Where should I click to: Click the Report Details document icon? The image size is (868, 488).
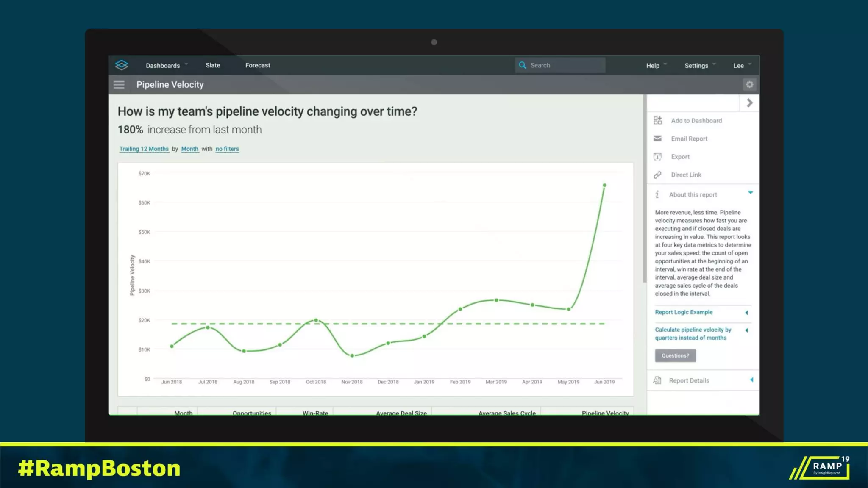point(657,380)
